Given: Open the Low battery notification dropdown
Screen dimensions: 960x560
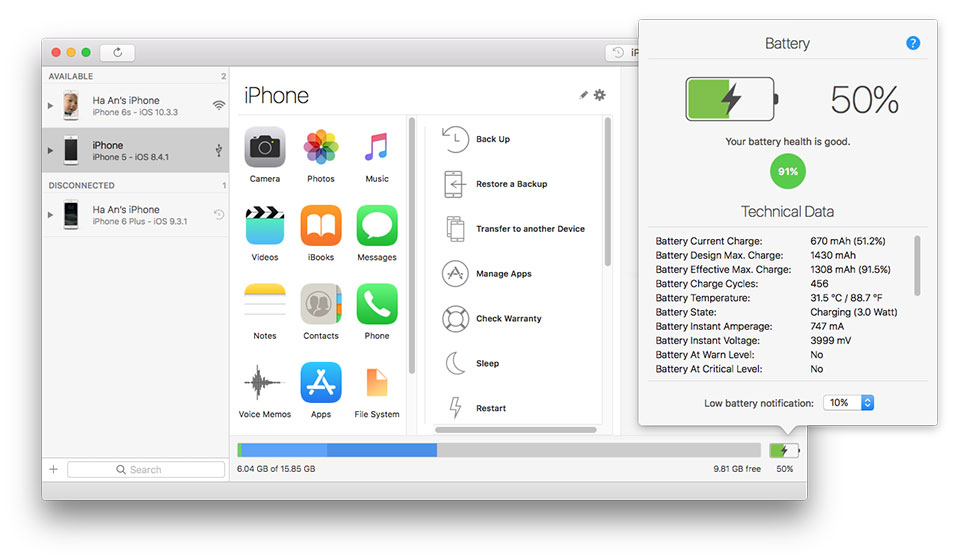Looking at the screenshot, I should click(849, 403).
